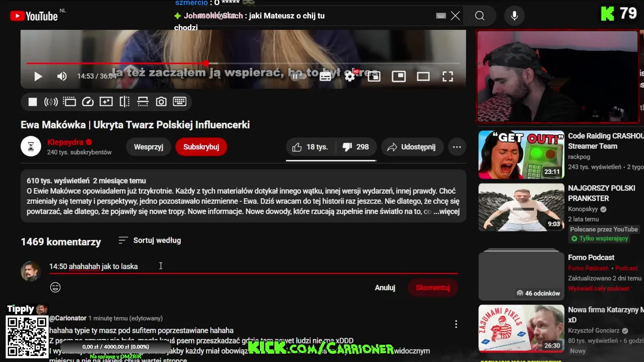Take a screenshot with camera icon
Image resolution: width=644 pixels, height=362 pixels.
point(161,102)
